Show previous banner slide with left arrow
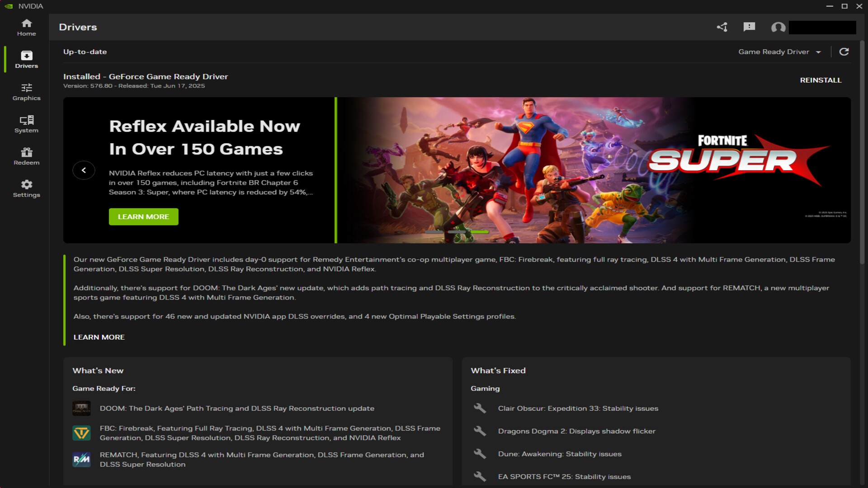Screen dimensions: 868x488 tap(84, 170)
